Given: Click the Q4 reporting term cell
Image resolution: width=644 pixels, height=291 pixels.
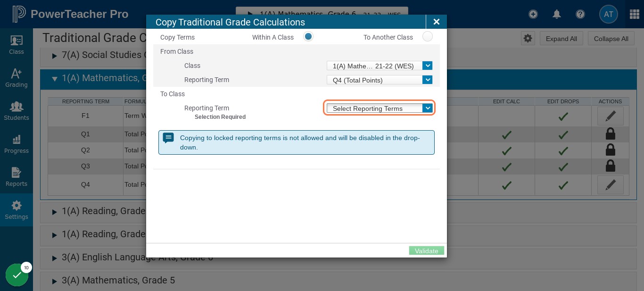Looking at the screenshot, I should point(85,184).
